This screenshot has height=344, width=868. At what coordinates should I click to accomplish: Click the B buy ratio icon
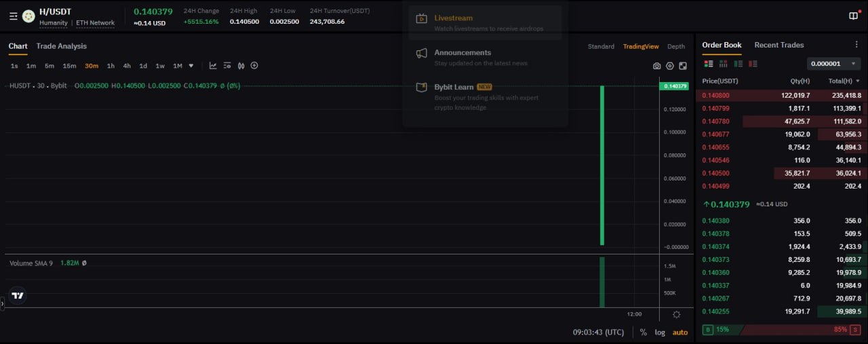708,329
